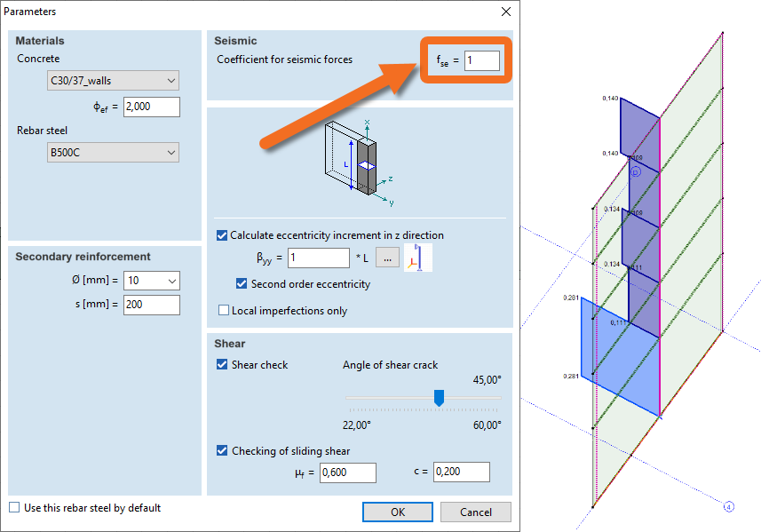Expand the Rebar steel B500C dropdown

point(113,153)
